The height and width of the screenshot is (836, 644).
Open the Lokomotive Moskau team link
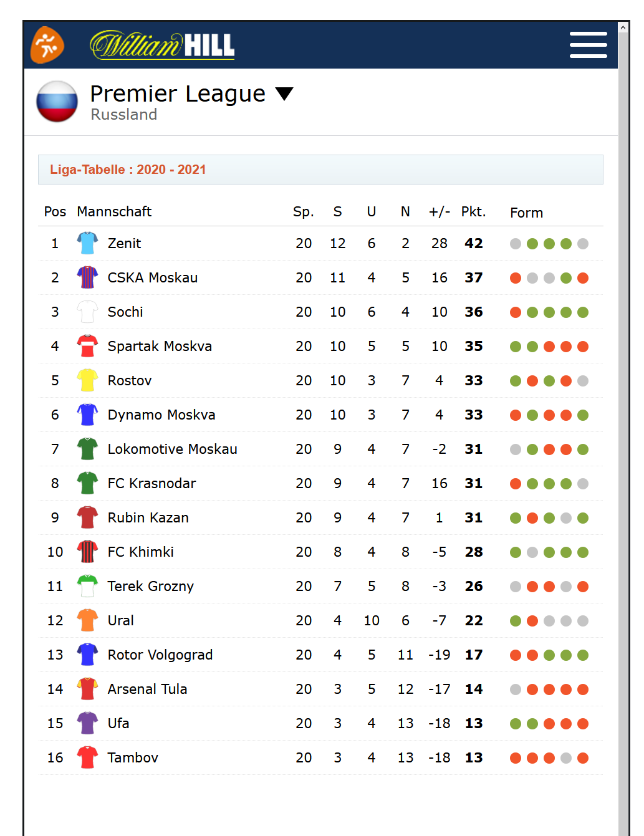tap(172, 449)
